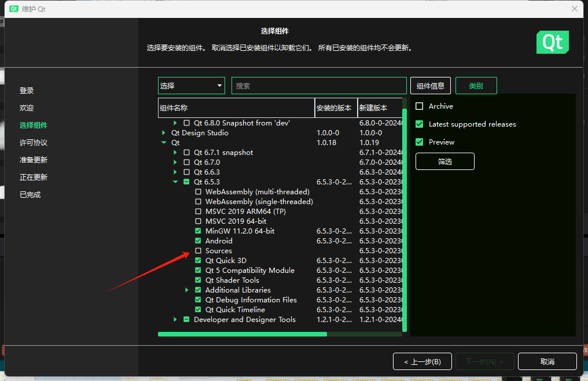This screenshot has width=588, height=381.
Task: Go to the 登录 step
Action: point(27,90)
